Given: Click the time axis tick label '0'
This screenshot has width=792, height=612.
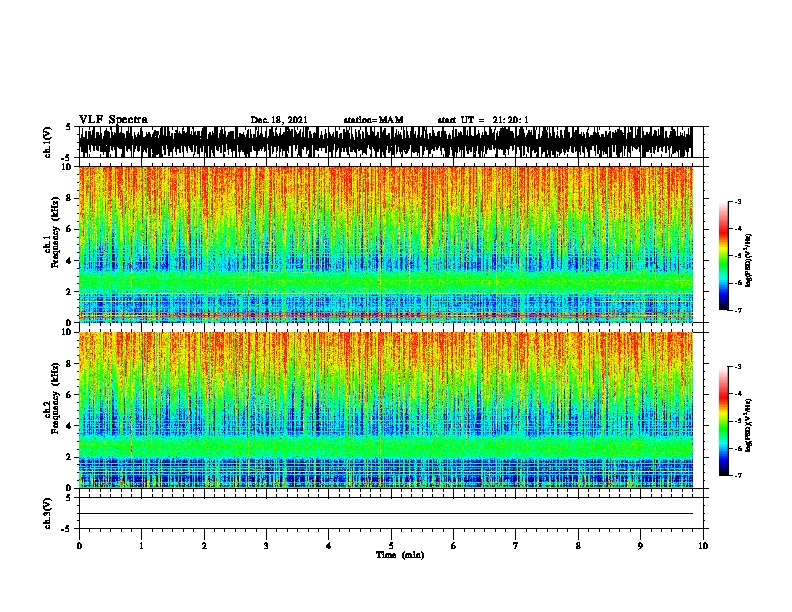Looking at the screenshot, I should click(79, 546).
